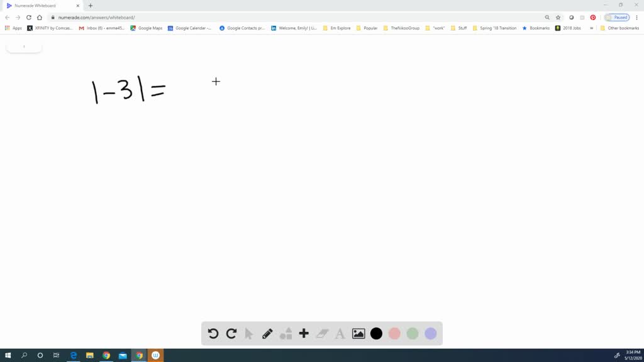The image size is (644, 362).
Task: Open the Stuff bookmark folder
Action: [x=459, y=28]
